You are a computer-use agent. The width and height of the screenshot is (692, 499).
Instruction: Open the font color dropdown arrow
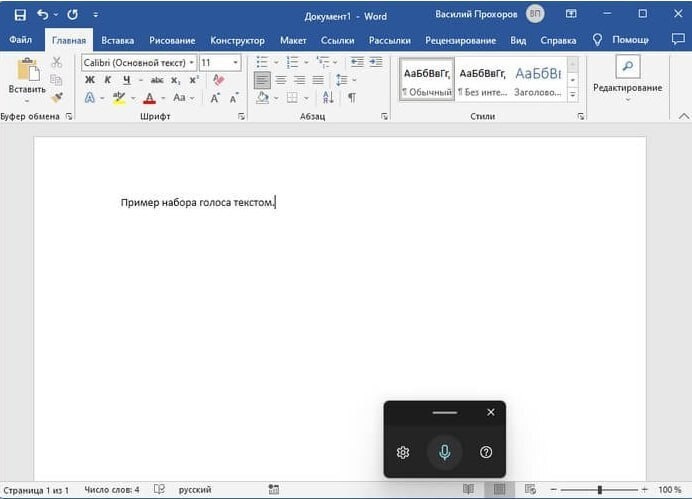coord(163,98)
